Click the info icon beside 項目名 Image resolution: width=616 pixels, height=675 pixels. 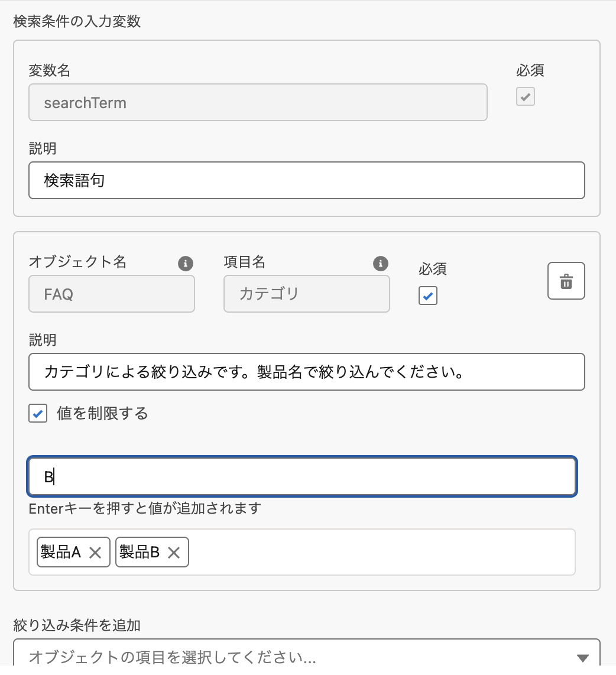pos(381,264)
